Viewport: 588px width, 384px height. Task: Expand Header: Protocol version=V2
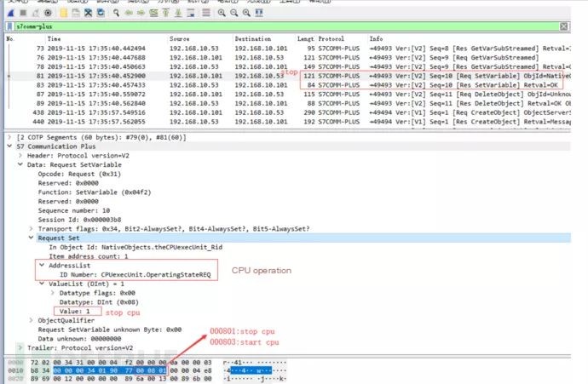point(20,156)
